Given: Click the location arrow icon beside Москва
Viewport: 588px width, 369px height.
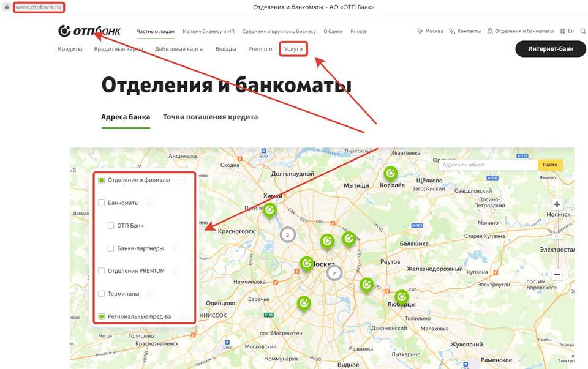Looking at the screenshot, I should pyautogui.click(x=420, y=31).
